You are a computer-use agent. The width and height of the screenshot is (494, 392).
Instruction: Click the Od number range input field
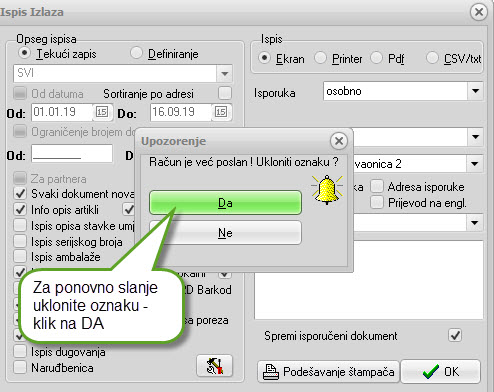pos(72,153)
